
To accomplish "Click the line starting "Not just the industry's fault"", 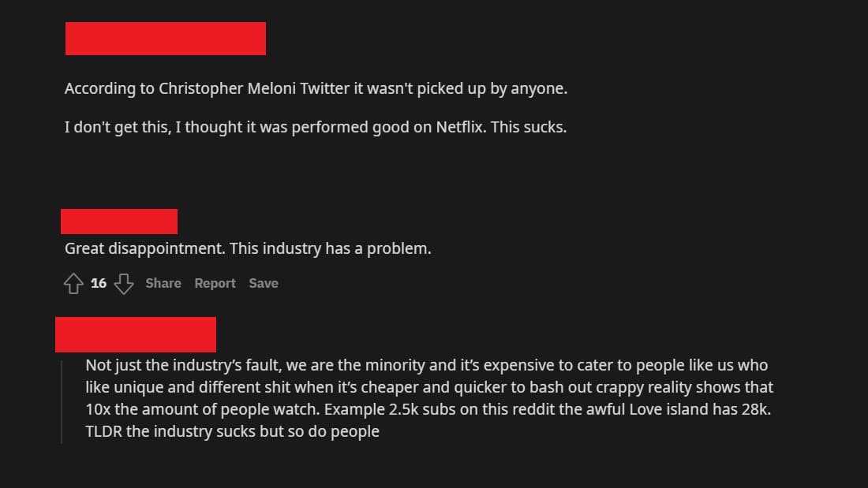I will pyautogui.click(x=426, y=366).
